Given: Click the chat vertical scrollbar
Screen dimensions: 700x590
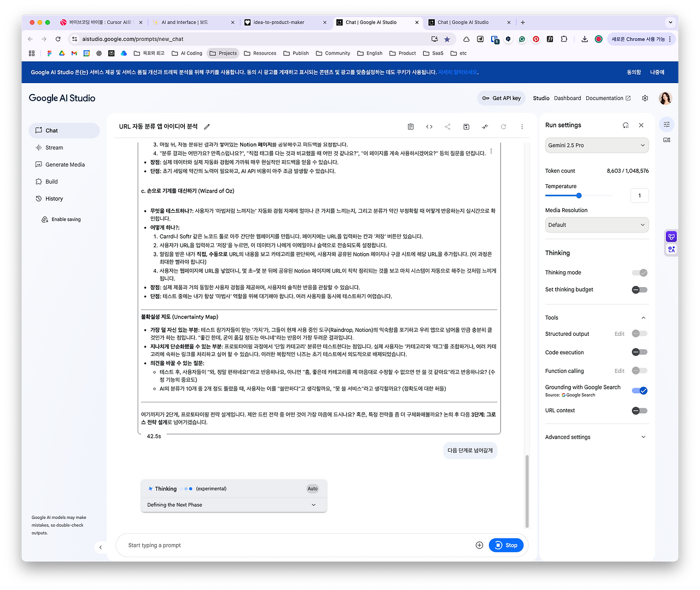Looking at the screenshot, I should (527, 490).
